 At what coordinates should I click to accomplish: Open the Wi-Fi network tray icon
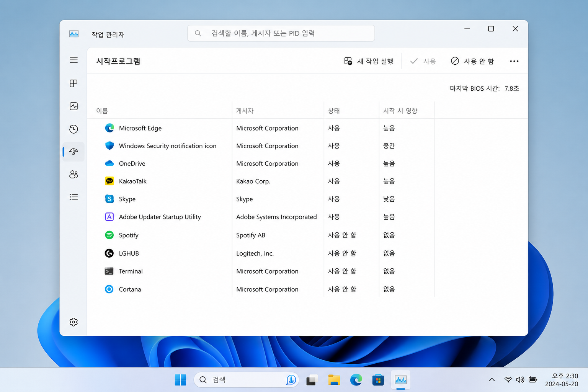pyautogui.click(x=508, y=380)
